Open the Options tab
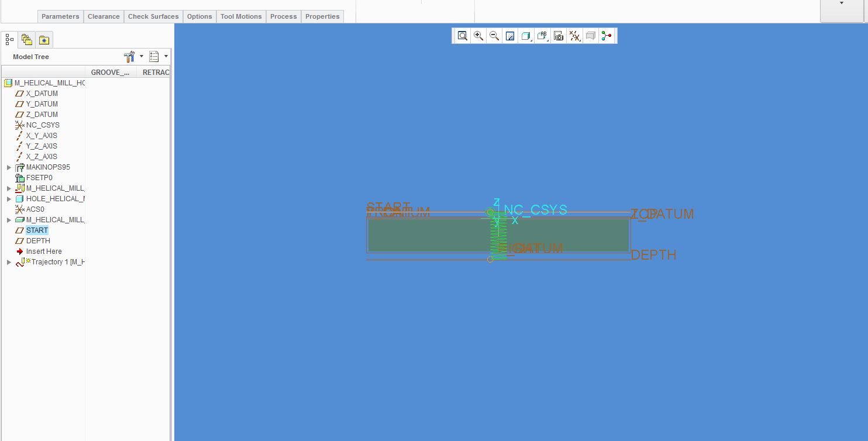Image resolution: width=868 pixels, height=441 pixels. pos(199,16)
